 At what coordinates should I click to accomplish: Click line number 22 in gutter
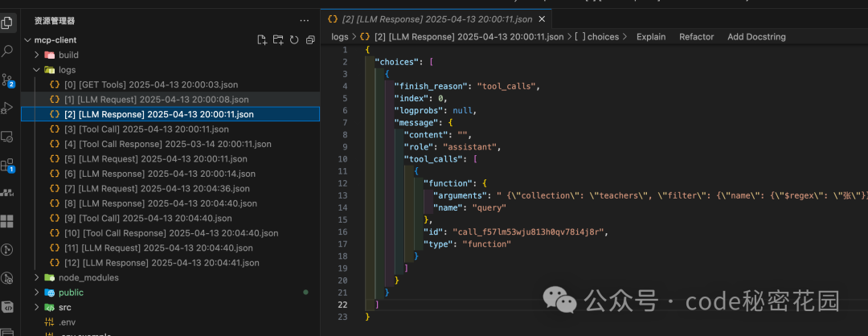click(x=344, y=305)
